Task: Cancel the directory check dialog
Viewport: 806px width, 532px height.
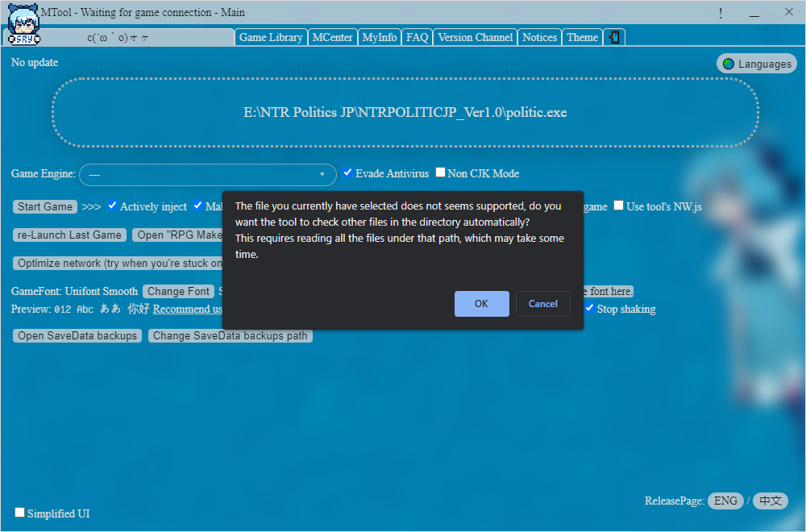Action: click(542, 304)
